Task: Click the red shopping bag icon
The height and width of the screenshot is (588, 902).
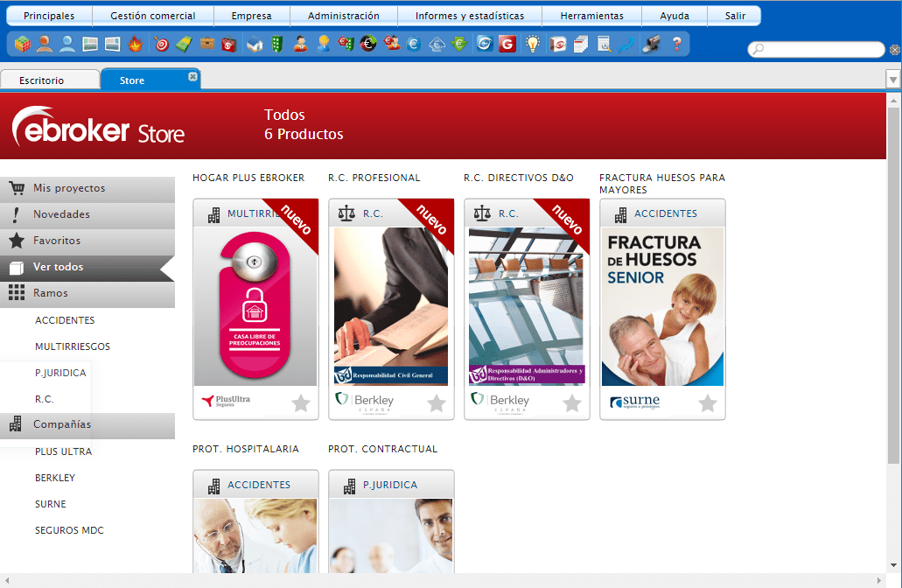Action: click(229, 45)
